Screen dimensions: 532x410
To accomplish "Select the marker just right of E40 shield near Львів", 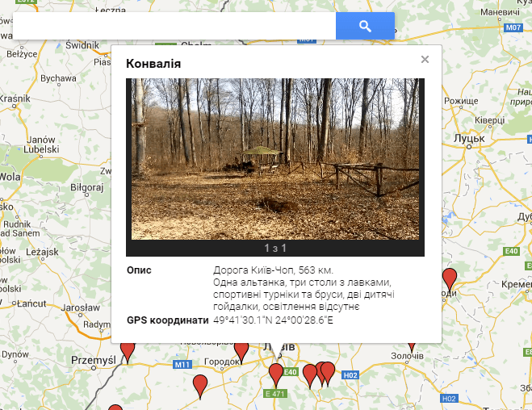I will pyautogui.click(x=309, y=376).
